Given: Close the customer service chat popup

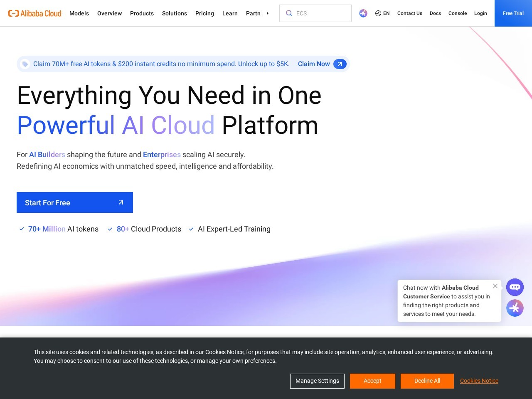Looking at the screenshot, I should tap(495, 286).
